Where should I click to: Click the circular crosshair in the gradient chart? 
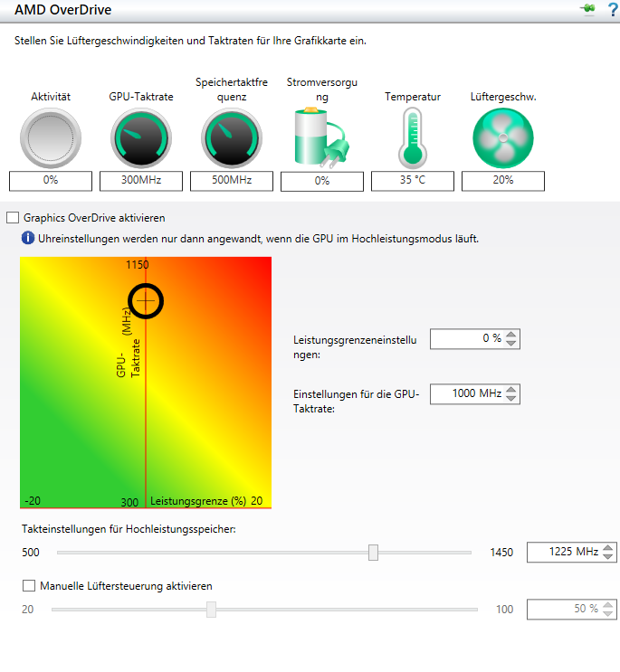coord(146,301)
